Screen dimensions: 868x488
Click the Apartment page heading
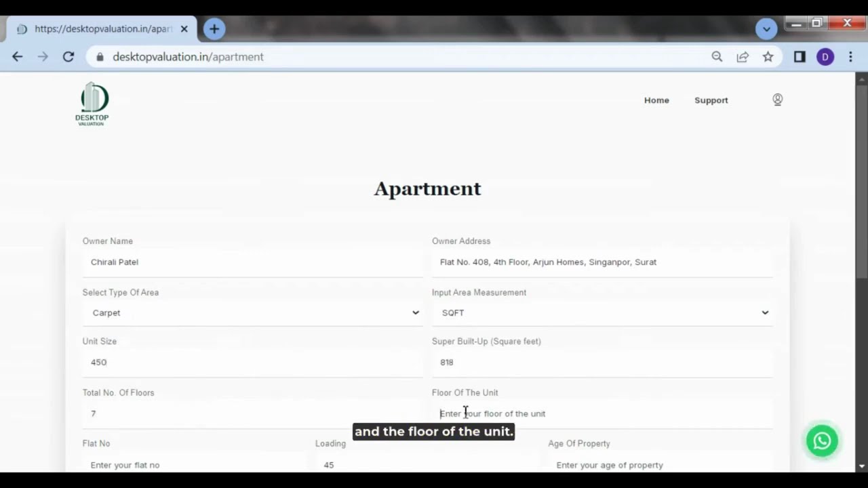(427, 188)
